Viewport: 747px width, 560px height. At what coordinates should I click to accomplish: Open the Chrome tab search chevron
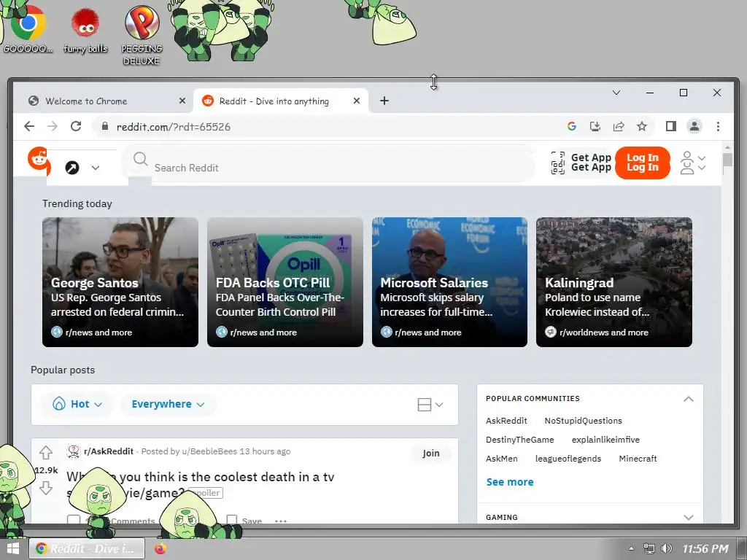(616, 93)
